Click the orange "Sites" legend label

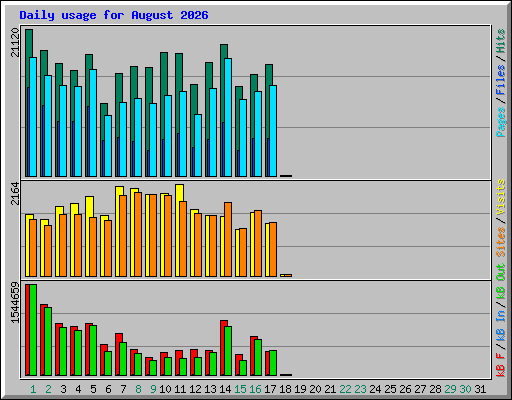(x=501, y=241)
